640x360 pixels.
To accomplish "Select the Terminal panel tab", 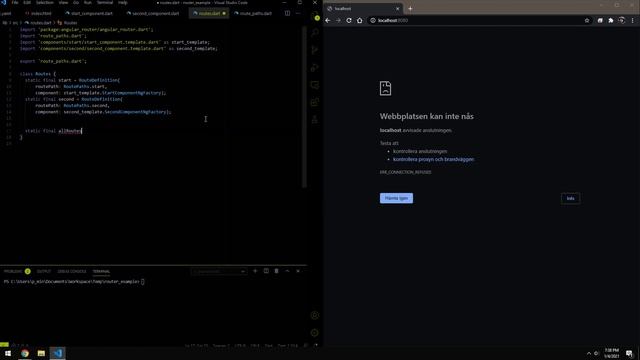I will (x=101, y=271).
